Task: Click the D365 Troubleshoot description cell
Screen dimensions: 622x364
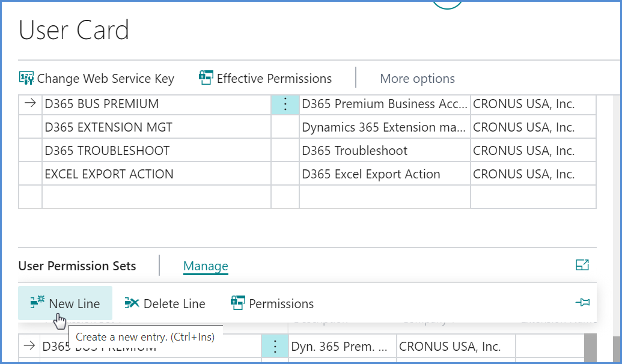Action: pos(385,151)
